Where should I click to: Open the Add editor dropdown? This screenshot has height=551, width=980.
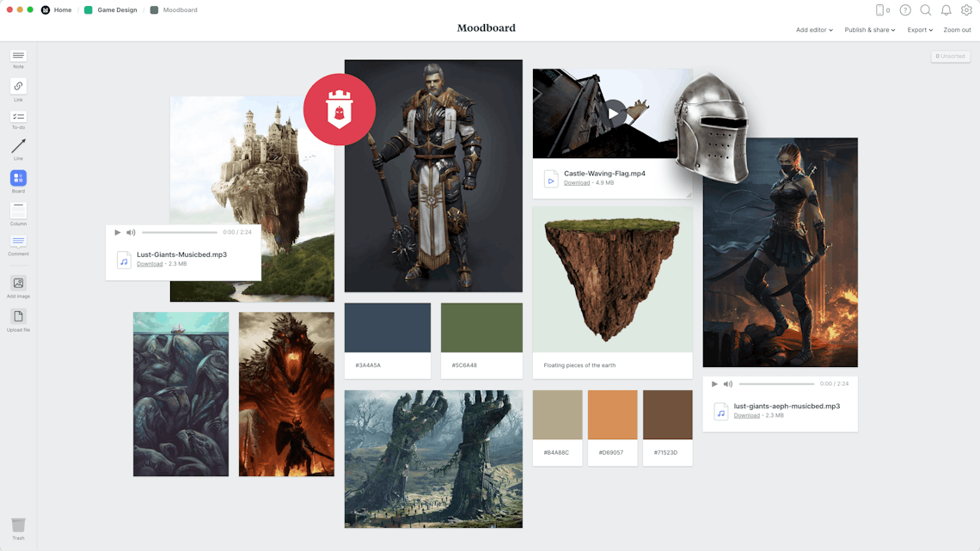(x=813, y=29)
